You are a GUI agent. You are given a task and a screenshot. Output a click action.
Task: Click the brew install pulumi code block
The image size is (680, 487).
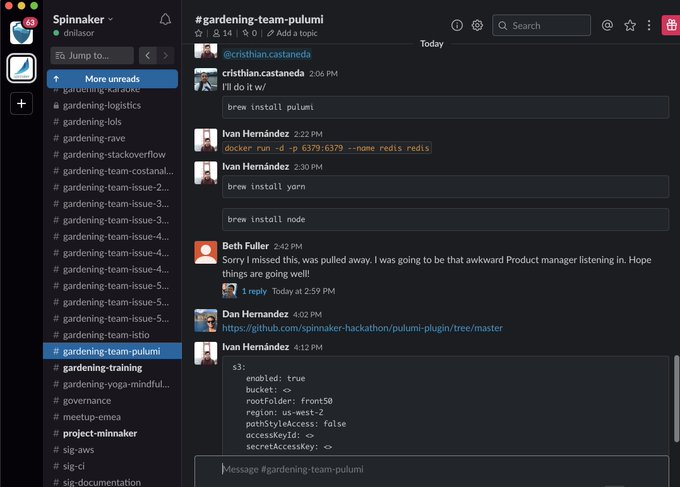click(x=445, y=107)
